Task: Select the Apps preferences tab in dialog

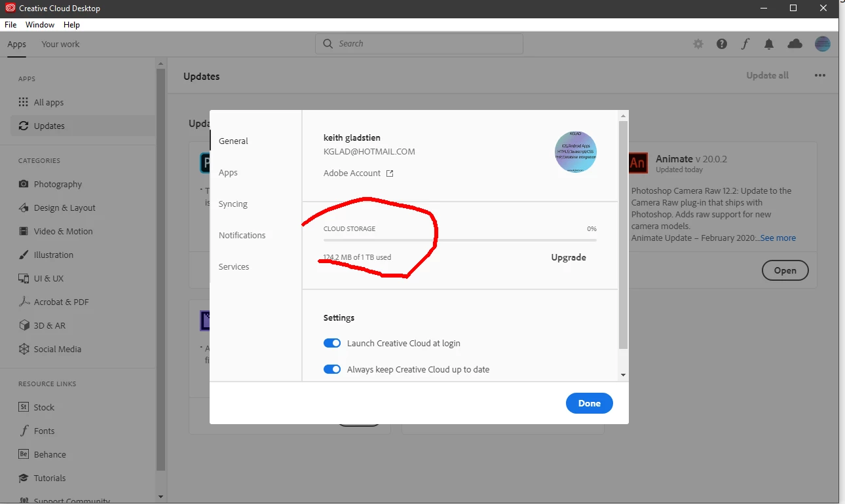Action: (x=228, y=172)
